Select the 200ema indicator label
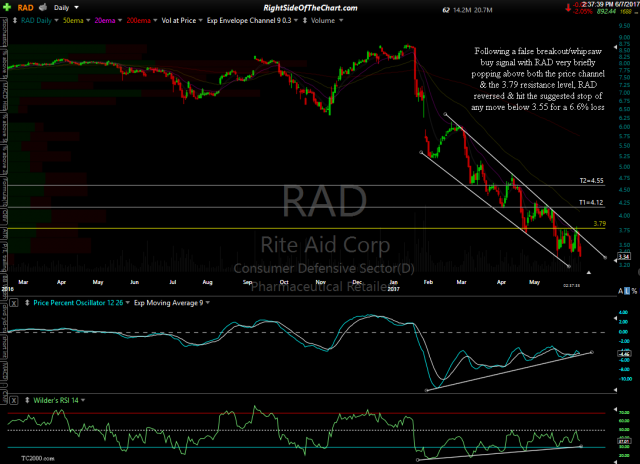Screen dimensions: 640x464 tap(138, 20)
